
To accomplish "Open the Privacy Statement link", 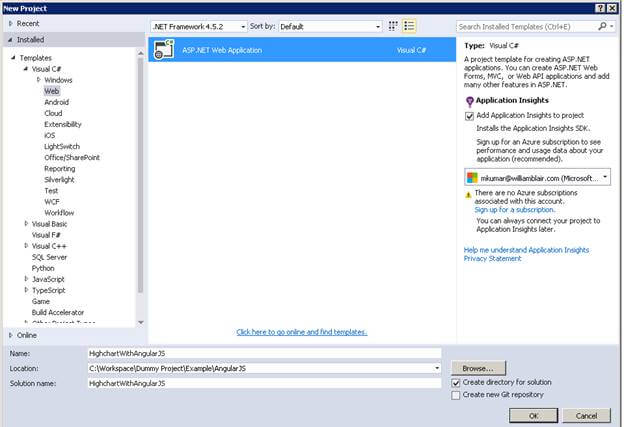I will coord(492,259).
